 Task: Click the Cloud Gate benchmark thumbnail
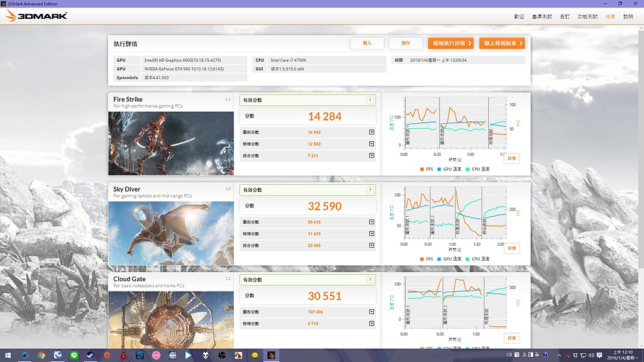click(x=171, y=320)
